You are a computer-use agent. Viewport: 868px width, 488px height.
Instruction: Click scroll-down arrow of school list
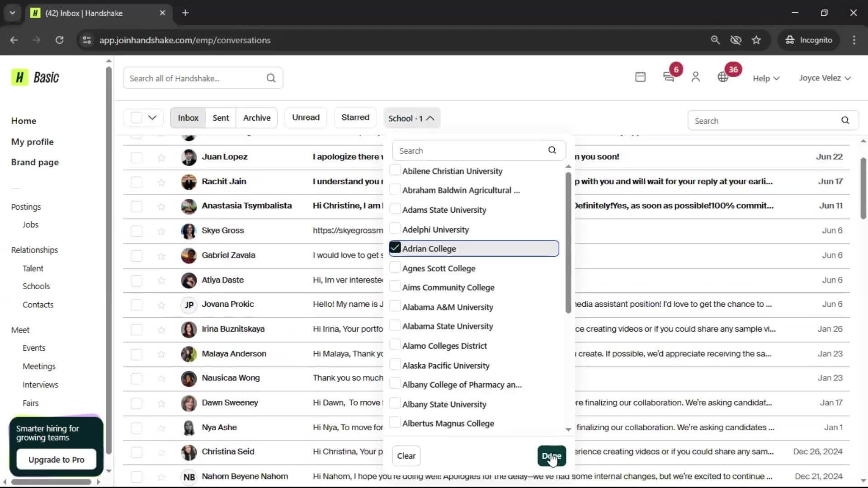point(568,429)
